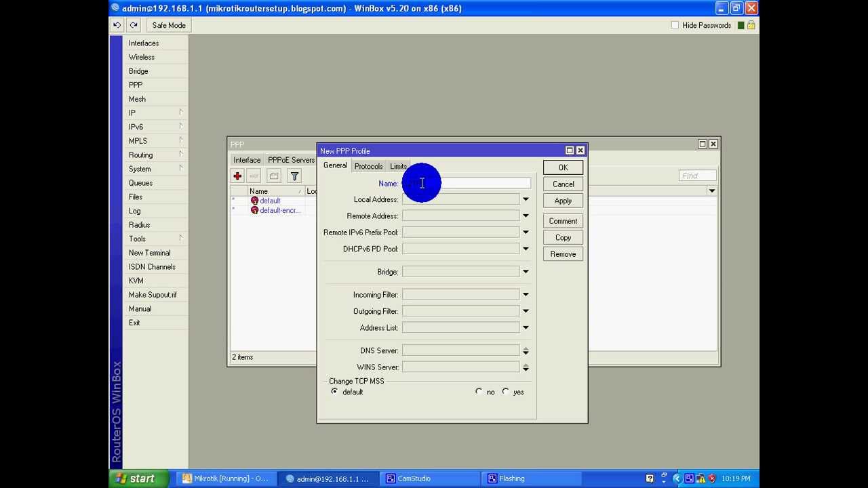Click the Local Address field

(x=461, y=199)
